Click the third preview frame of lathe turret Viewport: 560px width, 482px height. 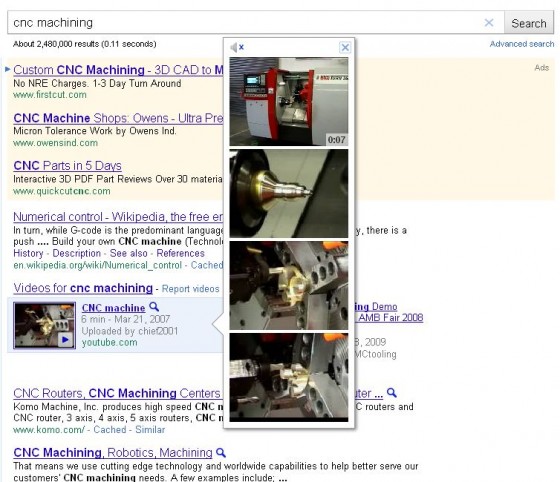(289, 286)
